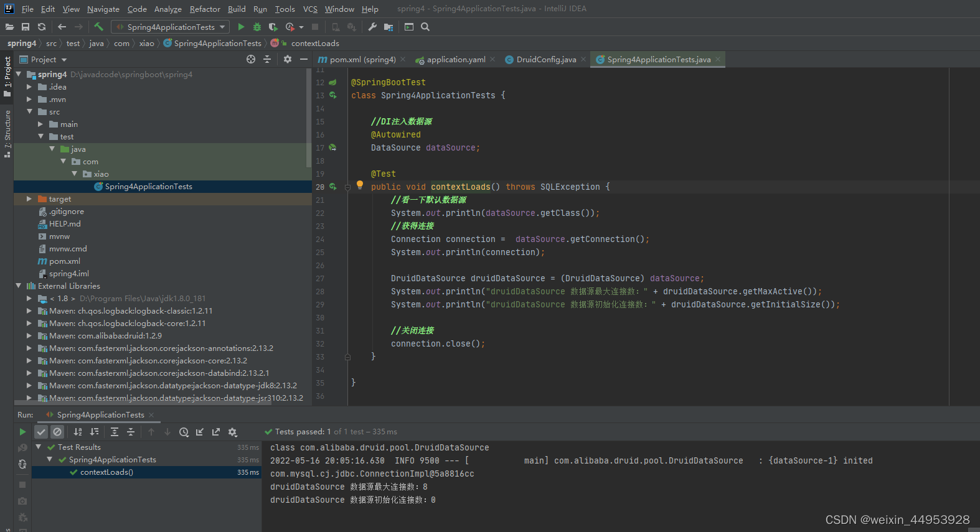
Task: Toggle the Structure side tool window
Action: pos(7,133)
